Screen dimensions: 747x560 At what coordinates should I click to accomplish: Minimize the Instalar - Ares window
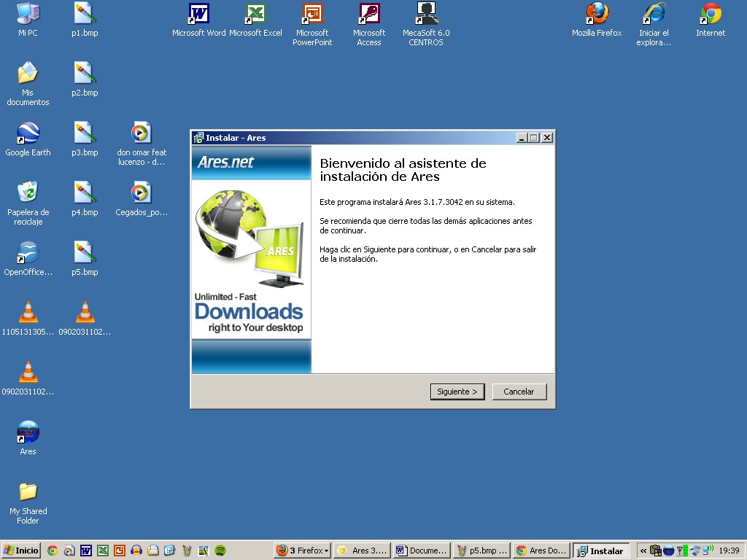tap(522, 138)
